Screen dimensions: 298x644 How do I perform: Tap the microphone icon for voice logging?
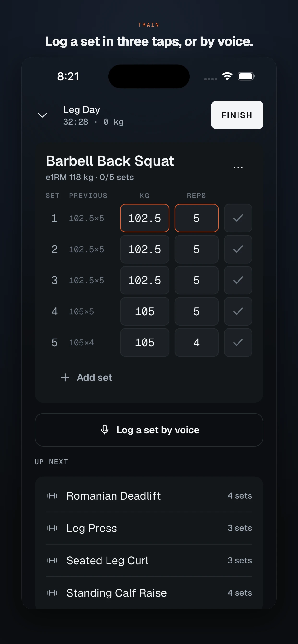(105, 430)
